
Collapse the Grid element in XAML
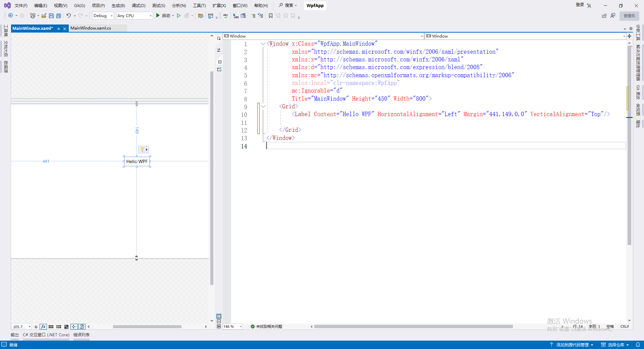point(263,107)
